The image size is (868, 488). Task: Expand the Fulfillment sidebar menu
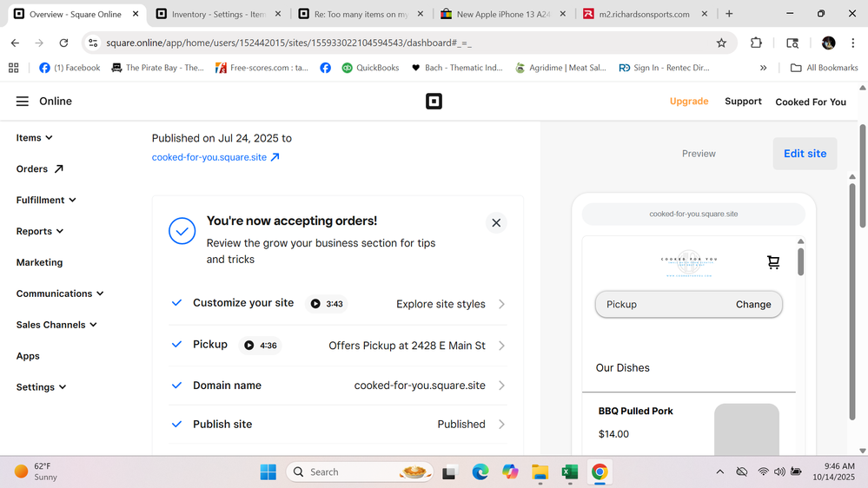(x=46, y=200)
